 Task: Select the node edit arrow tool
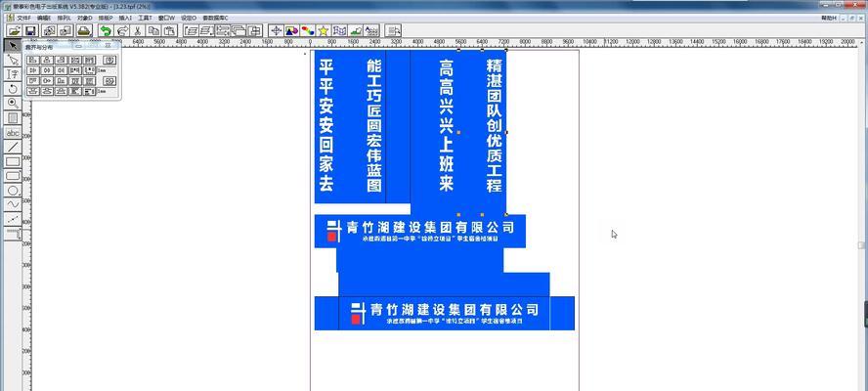[x=12, y=60]
